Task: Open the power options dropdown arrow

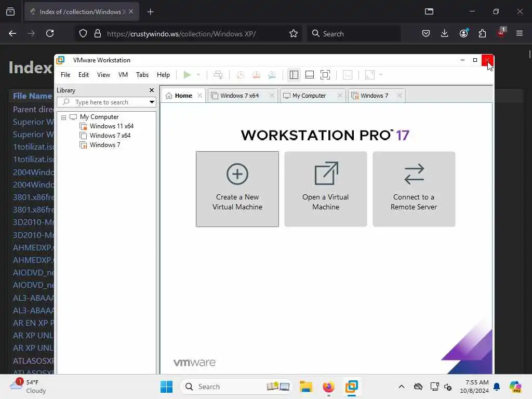Action: (x=198, y=75)
